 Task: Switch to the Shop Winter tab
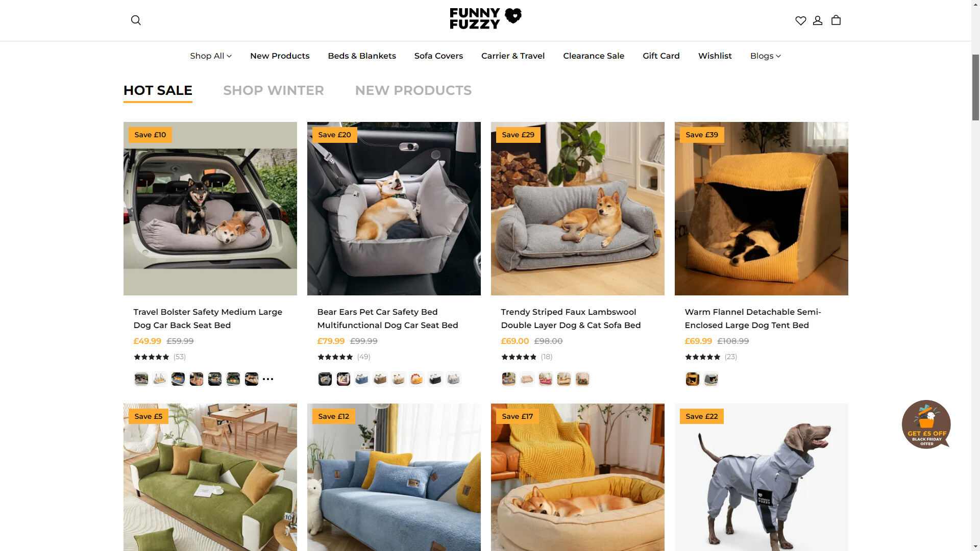click(x=274, y=90)
